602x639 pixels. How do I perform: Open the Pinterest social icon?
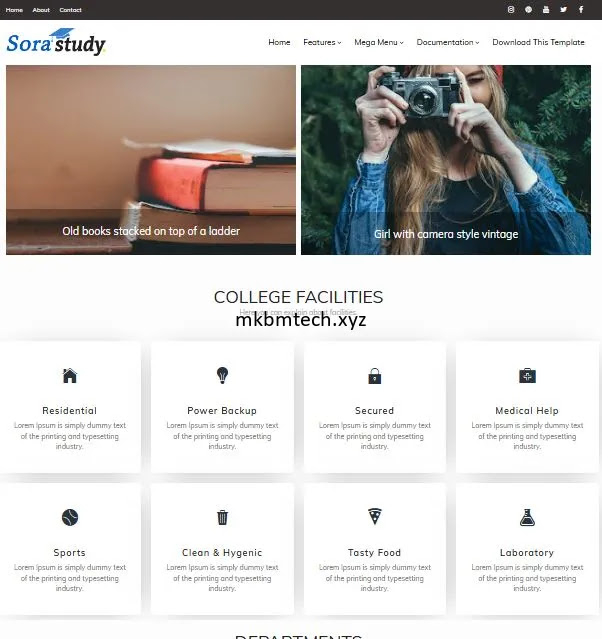[528, 9]
